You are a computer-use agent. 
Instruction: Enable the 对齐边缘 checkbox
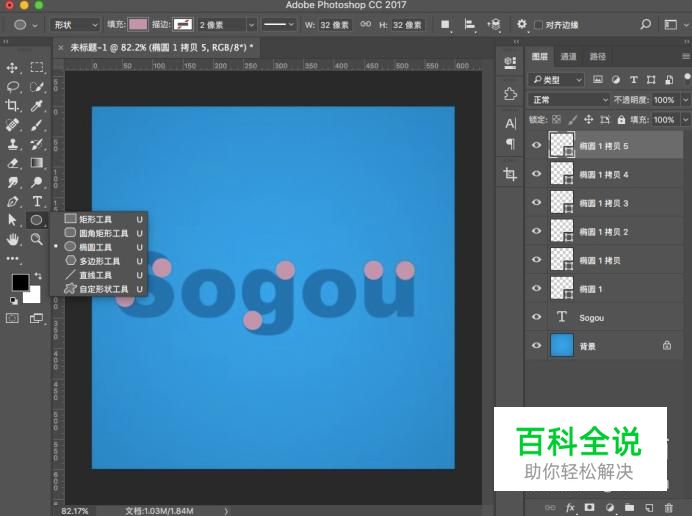[538, 25]
